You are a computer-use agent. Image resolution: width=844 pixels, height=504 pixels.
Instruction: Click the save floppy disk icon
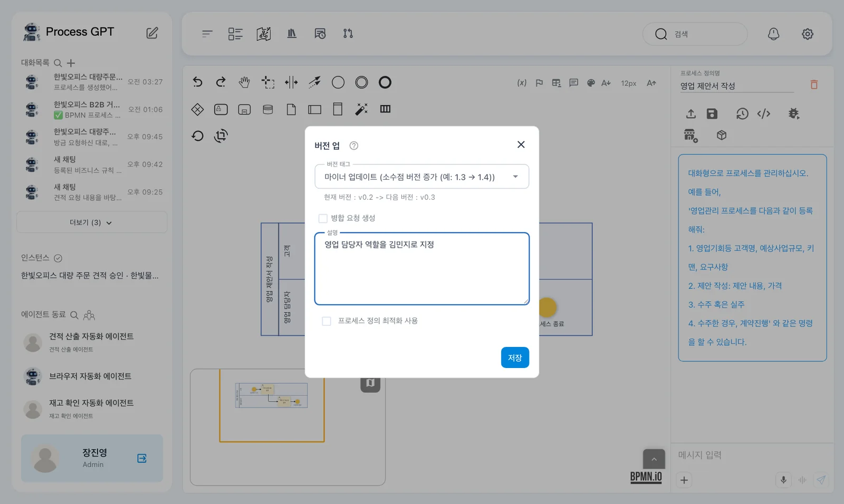click(x=712, y=113)
